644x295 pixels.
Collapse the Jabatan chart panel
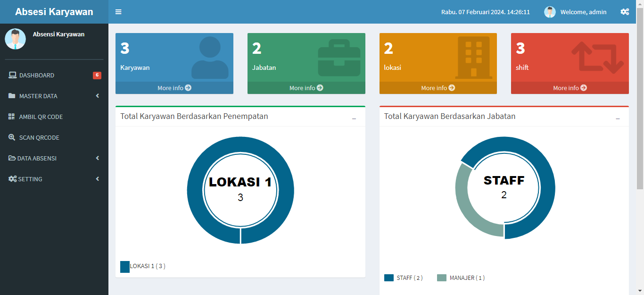pyautogui.click(x=618, y=118)
